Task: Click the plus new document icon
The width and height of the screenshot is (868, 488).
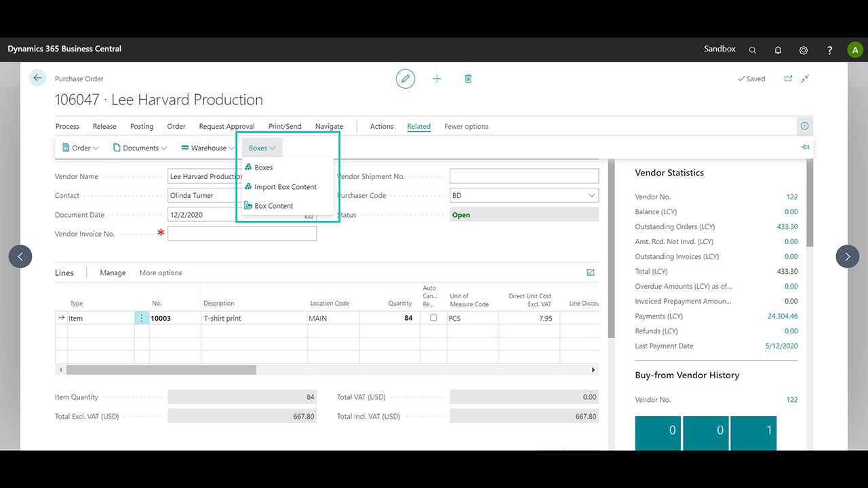Action: (x=437, y=79)
